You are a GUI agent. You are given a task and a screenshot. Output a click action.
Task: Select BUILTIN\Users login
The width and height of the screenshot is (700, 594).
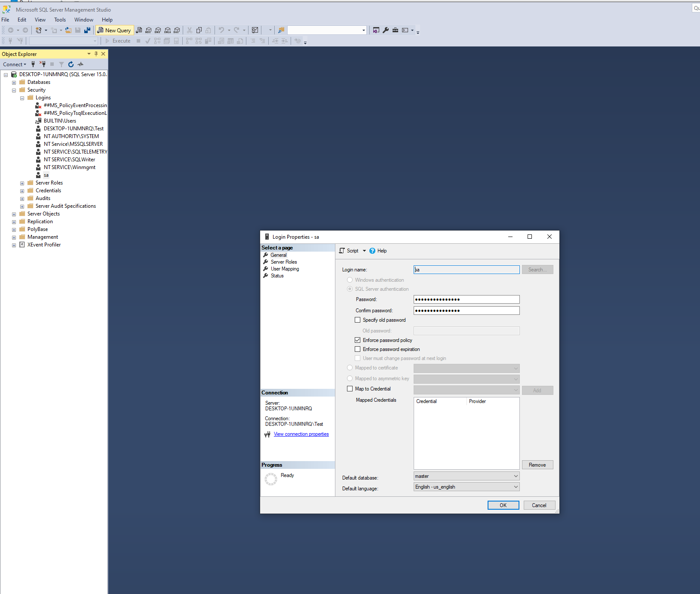coord(60,121)
